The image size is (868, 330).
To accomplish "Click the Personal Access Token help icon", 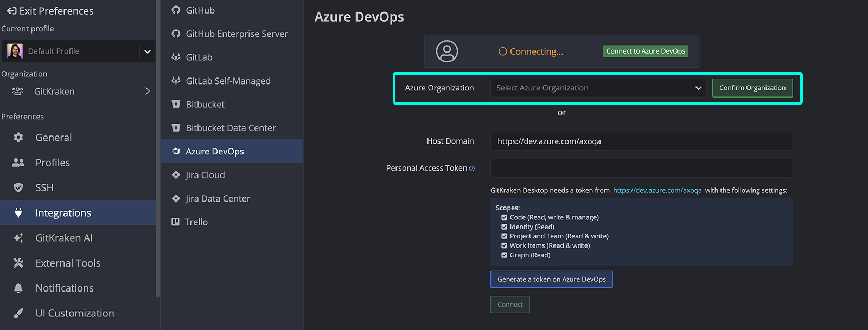I will pyautogui.click(x=471, y=169).
